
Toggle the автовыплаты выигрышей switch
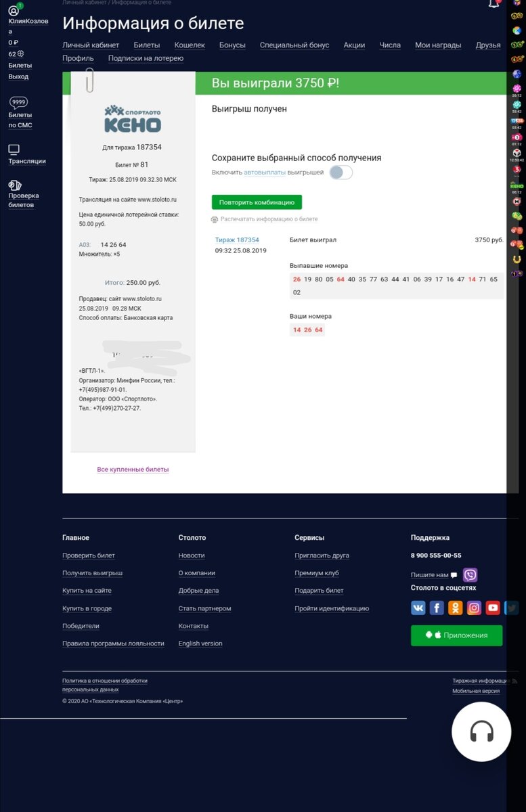coord(341,173)
